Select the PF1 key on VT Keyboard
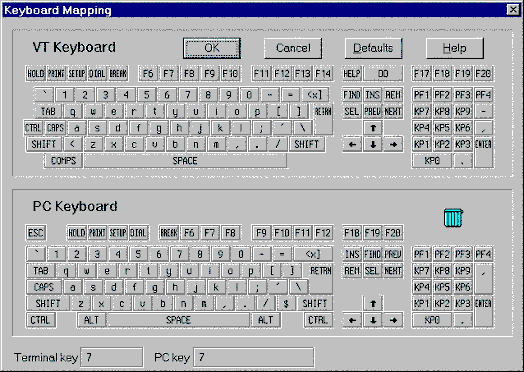The height and width of the screenshot is (372, 524). coord(421,95)
